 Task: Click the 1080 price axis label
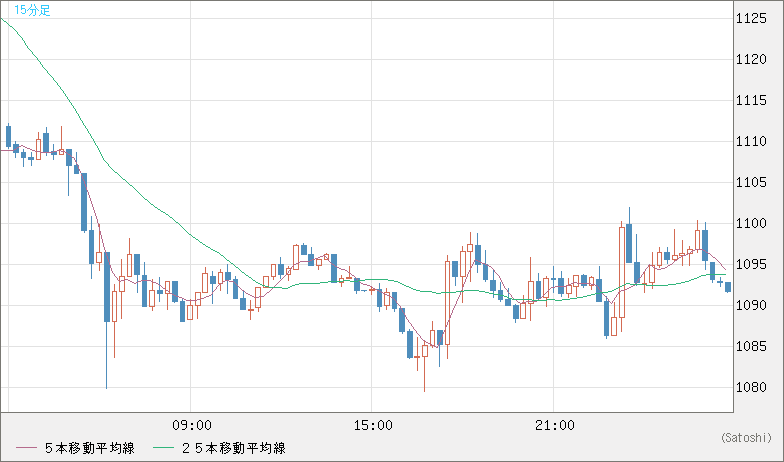(751, 387)
